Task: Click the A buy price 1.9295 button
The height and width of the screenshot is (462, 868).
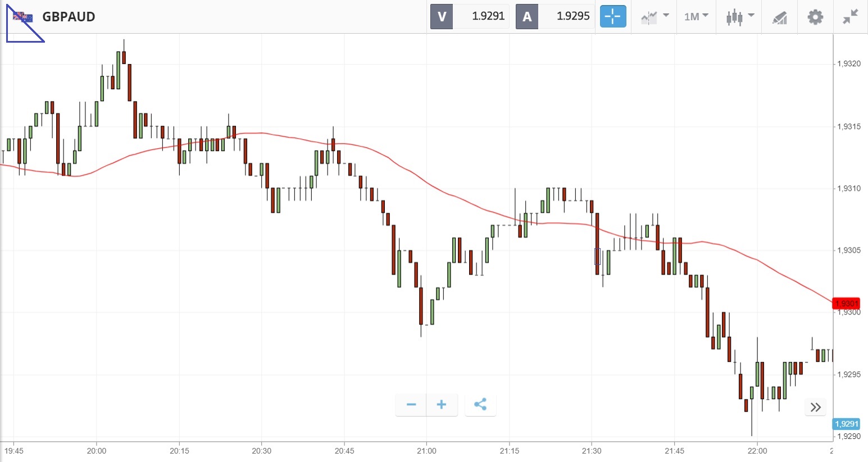Action: click(x=555, y=17)
